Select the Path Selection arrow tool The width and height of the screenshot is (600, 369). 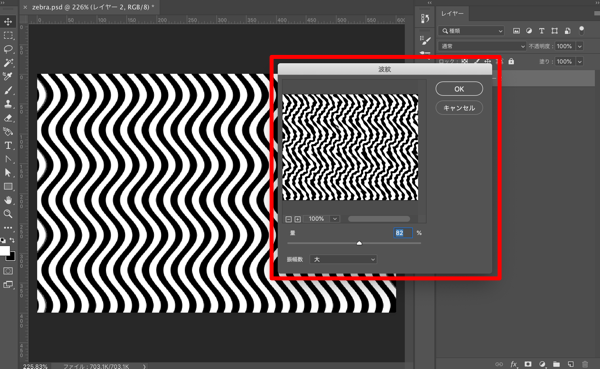pos(8,173)
